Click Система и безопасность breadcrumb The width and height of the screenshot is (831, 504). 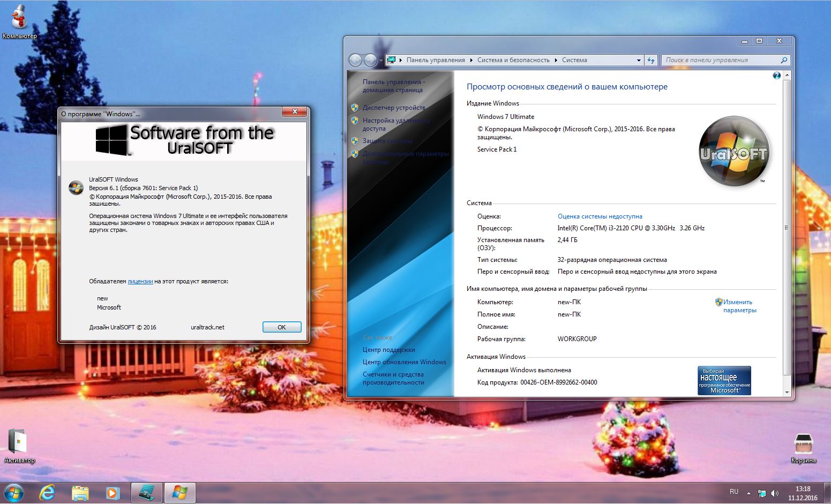[513, 60]
